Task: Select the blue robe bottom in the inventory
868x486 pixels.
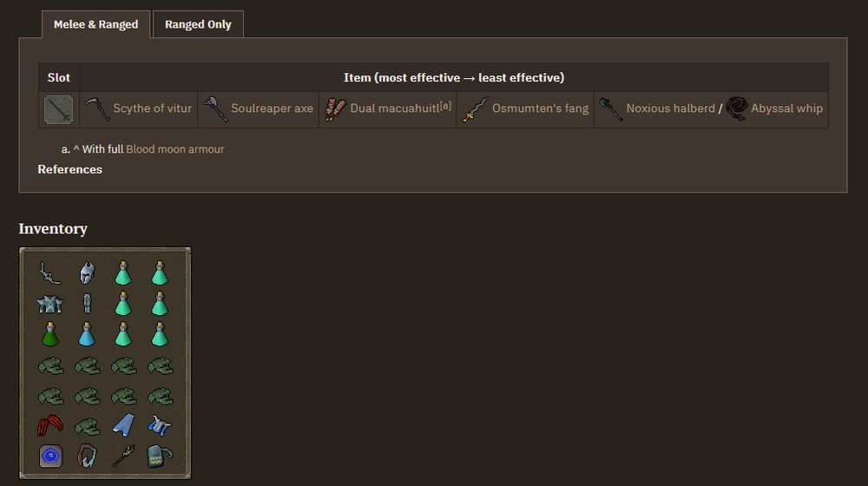Action: click(x=123, y=425)
